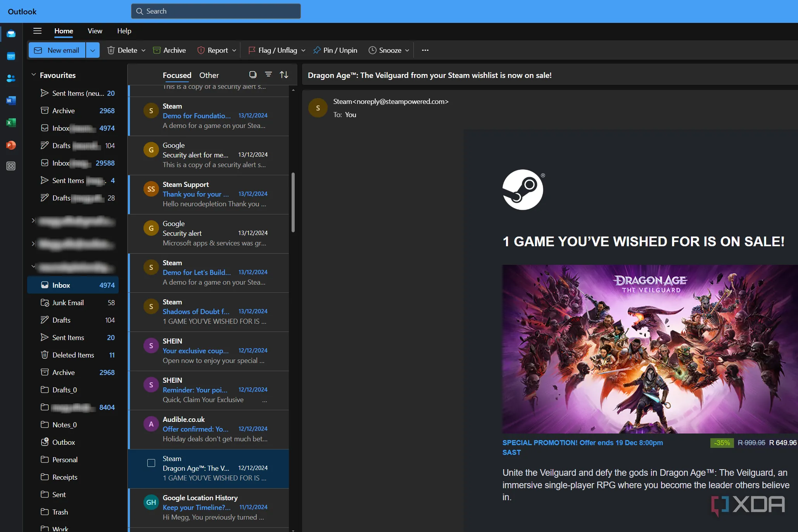This screenshot has width=798, height=532.
Task: Archive the email using the toolbar button
Action: point(169,50)
